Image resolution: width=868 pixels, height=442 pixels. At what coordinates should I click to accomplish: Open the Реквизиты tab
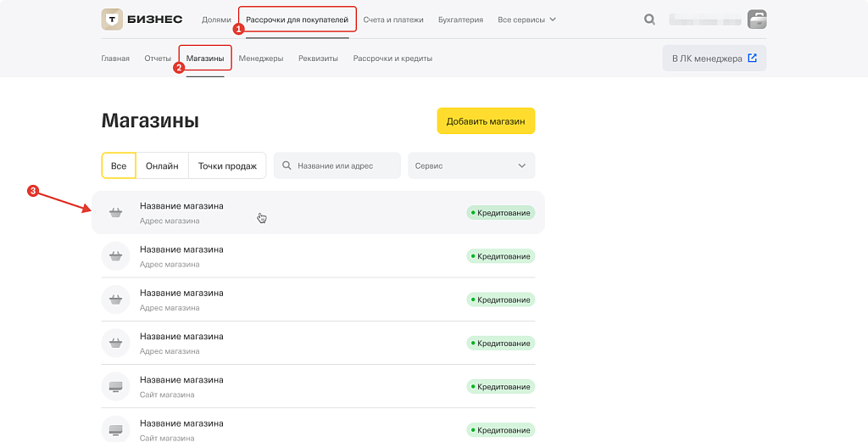[318, 59]
